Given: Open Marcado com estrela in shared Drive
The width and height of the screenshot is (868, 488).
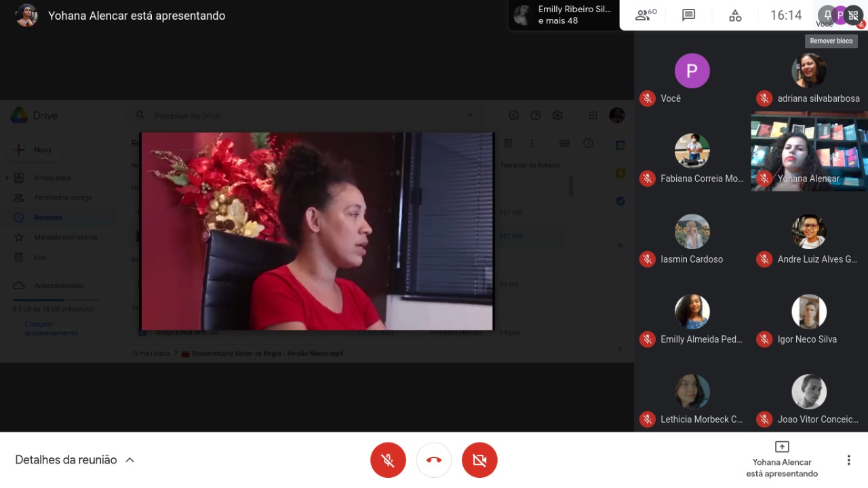Looking at the screenshot, I should (66, 238).
